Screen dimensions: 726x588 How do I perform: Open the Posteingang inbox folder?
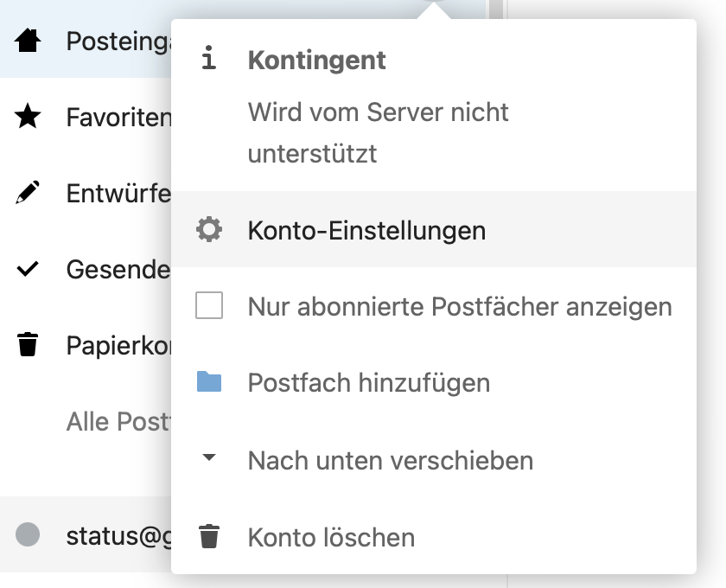tap(86, 41)
